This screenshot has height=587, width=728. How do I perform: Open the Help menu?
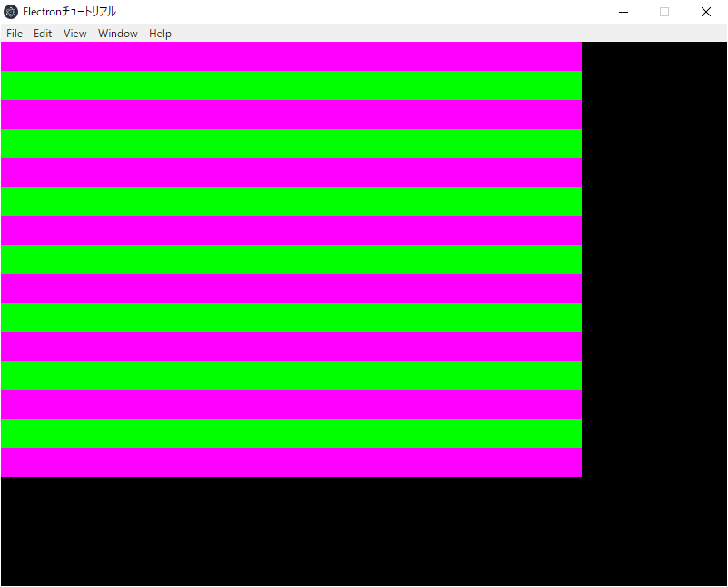tap(160, 33)
